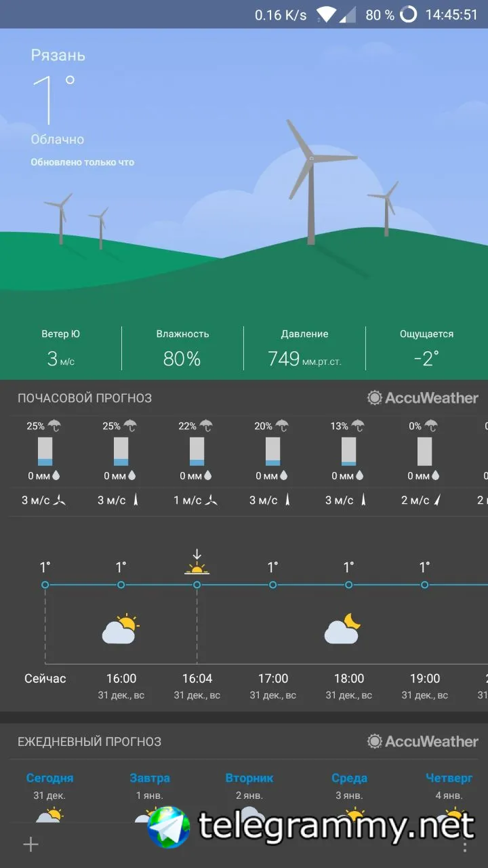Tap the rain gauge bar above 13% column
The width and height of the screenshot is (488, 868).
pos(348,452)
